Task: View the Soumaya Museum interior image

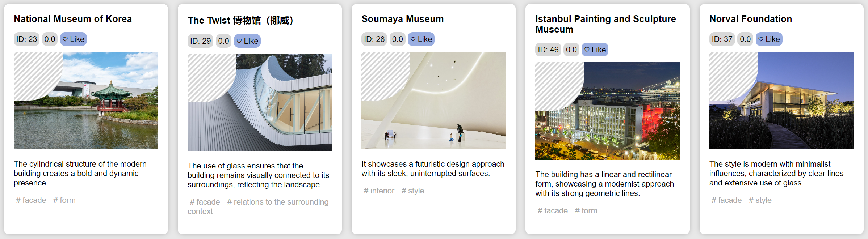Action: 434,101
